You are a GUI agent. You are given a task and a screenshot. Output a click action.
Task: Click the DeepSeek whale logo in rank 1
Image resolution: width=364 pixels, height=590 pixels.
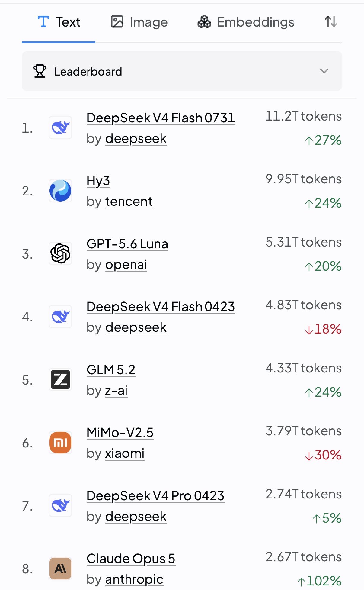point(60,128)
